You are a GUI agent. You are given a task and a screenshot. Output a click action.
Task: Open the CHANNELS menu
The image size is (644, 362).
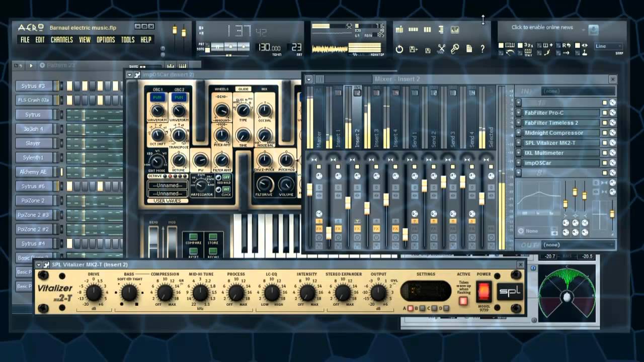point(62,40)
